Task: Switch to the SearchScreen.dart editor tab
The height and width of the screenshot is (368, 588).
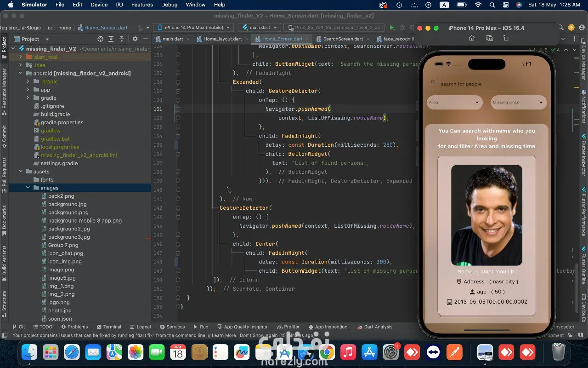Action: tap(343, 39)
